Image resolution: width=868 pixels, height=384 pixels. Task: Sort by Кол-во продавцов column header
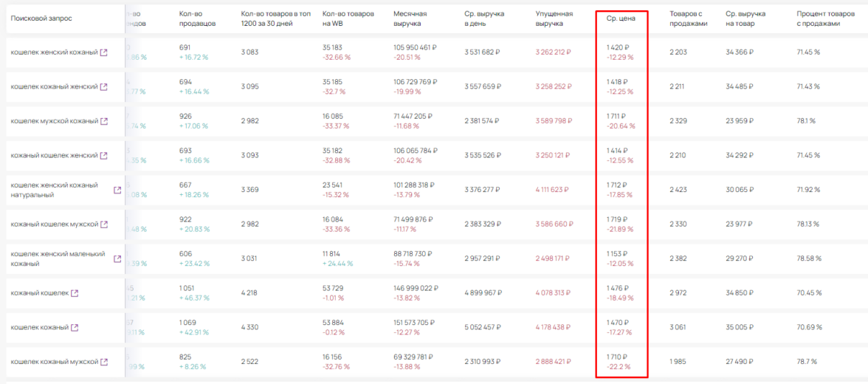(198, 18)
